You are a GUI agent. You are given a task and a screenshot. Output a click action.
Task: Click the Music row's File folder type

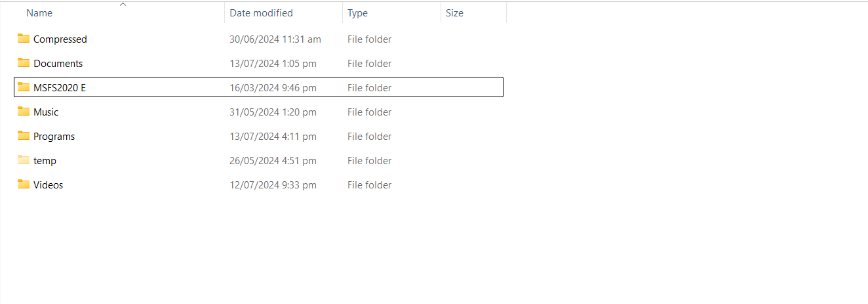370,112
